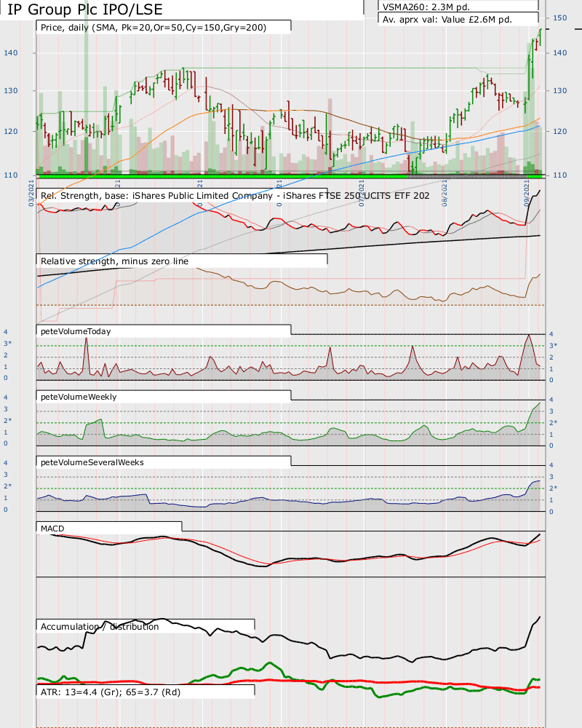
Task: Click the peteVolumeWeekly panel heading
Action: pyautogui.click(x=79, y=397)
